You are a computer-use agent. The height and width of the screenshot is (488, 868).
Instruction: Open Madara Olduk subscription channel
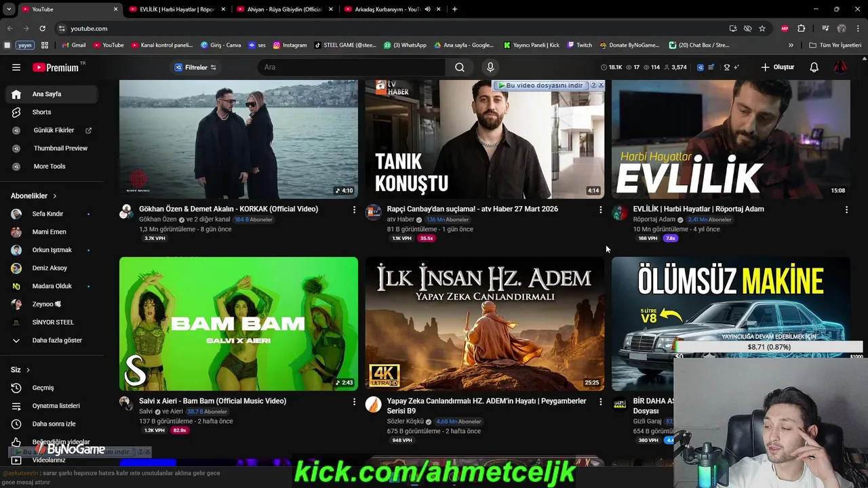[x=53, y=286]
